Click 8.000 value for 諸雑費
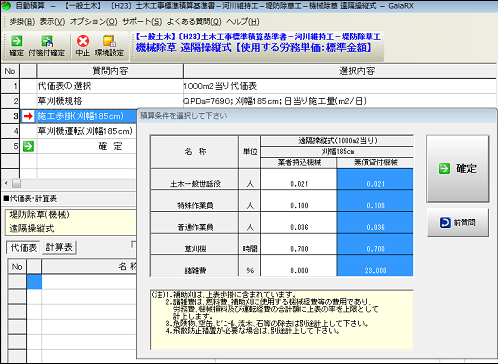Viewport: 498px width, 364px height. [299, 270]
